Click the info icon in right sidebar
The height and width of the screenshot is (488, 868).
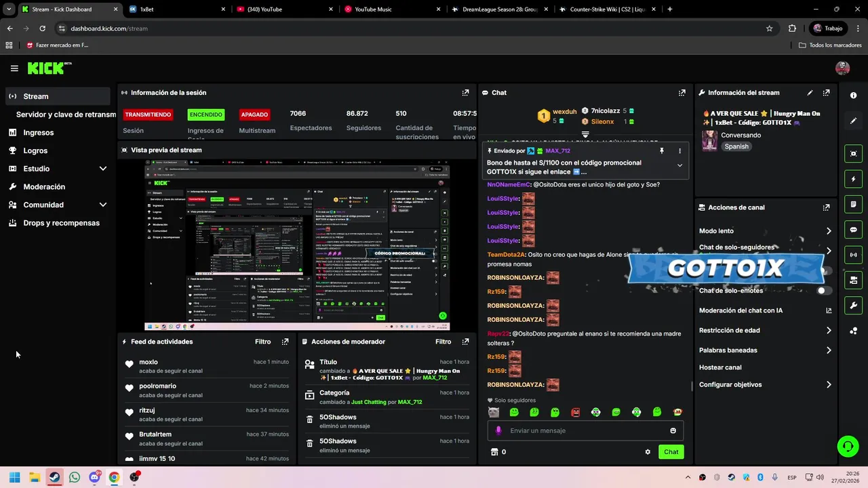pos(853,96)
